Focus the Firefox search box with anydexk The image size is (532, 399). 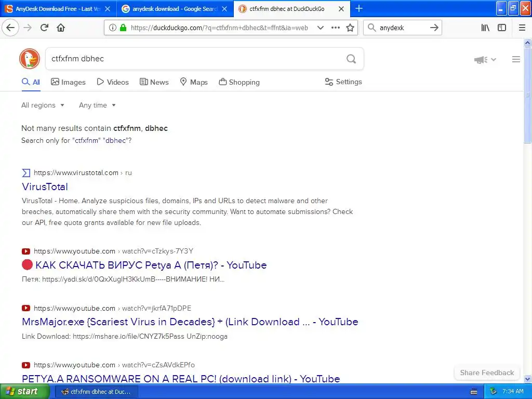pos(402,28)
